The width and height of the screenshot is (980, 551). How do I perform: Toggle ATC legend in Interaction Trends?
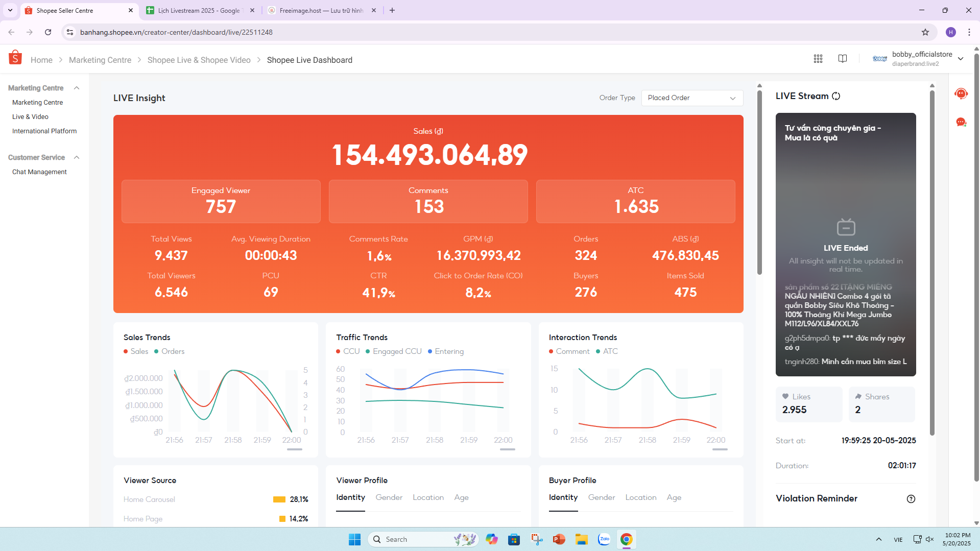[x=607, y=351]
